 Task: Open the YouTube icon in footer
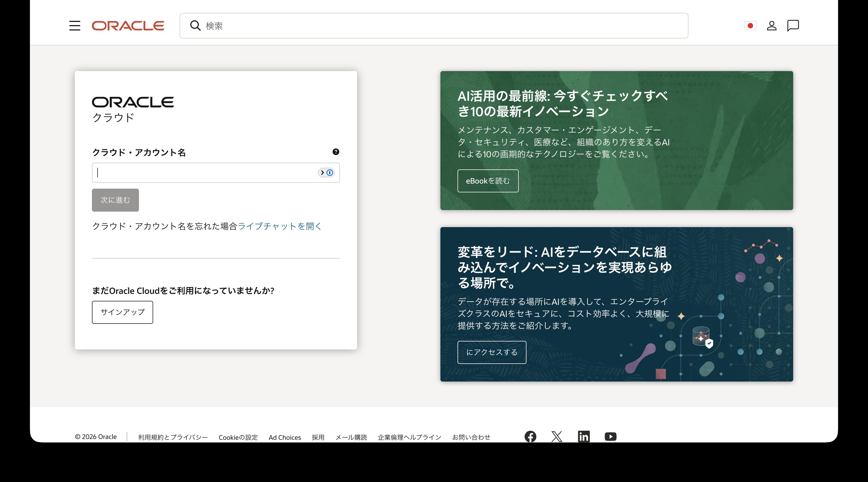tap(610, 437)
